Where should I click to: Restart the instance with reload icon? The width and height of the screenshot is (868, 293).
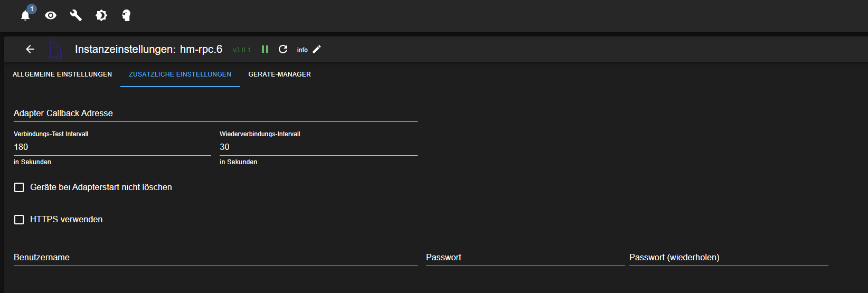[x=283, y=49]
